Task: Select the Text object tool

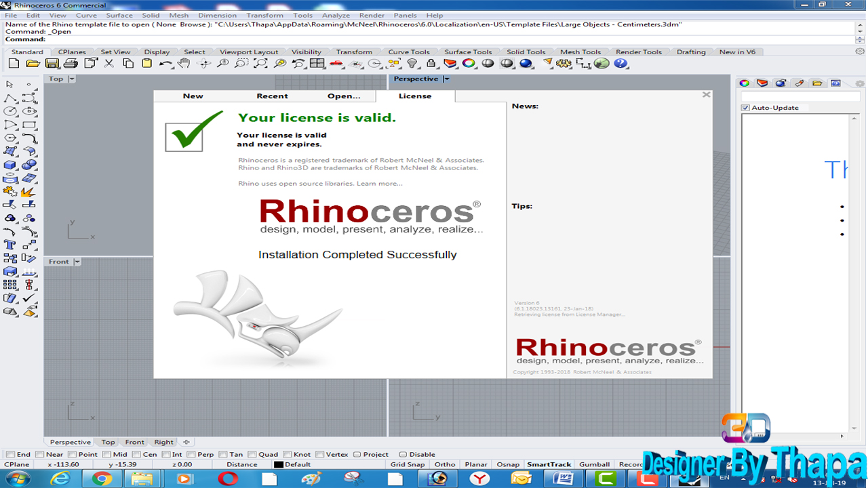Action: (x=10, y=245)
